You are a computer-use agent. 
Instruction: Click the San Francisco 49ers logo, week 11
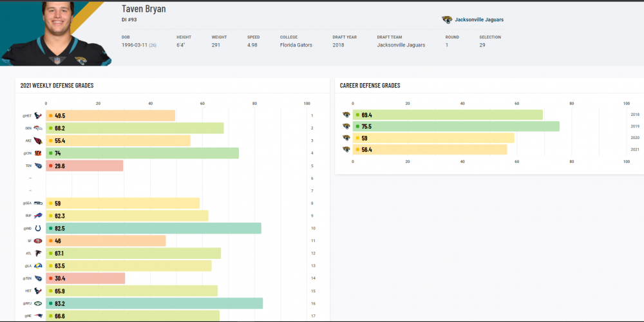click(x=38, y=241)
